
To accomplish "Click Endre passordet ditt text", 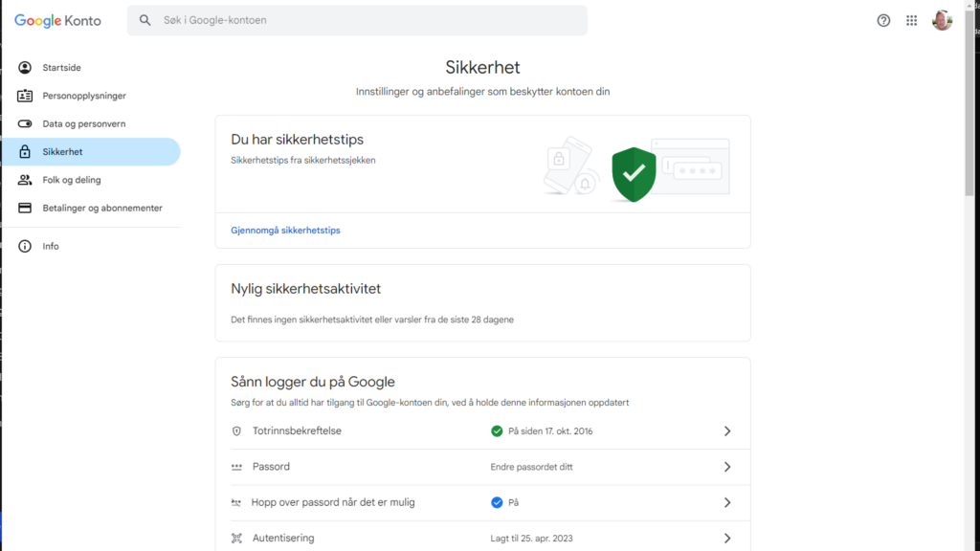I will coord(530,467).
